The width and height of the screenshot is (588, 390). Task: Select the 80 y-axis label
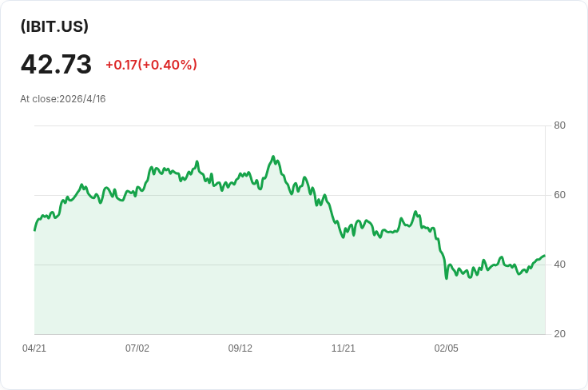pos(559,125)
